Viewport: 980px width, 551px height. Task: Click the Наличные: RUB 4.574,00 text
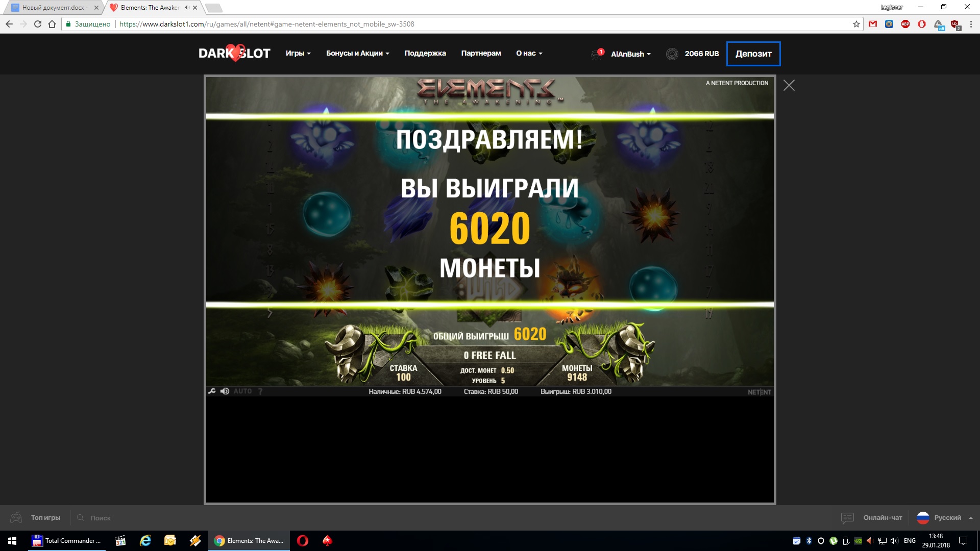tap(405, 391)
